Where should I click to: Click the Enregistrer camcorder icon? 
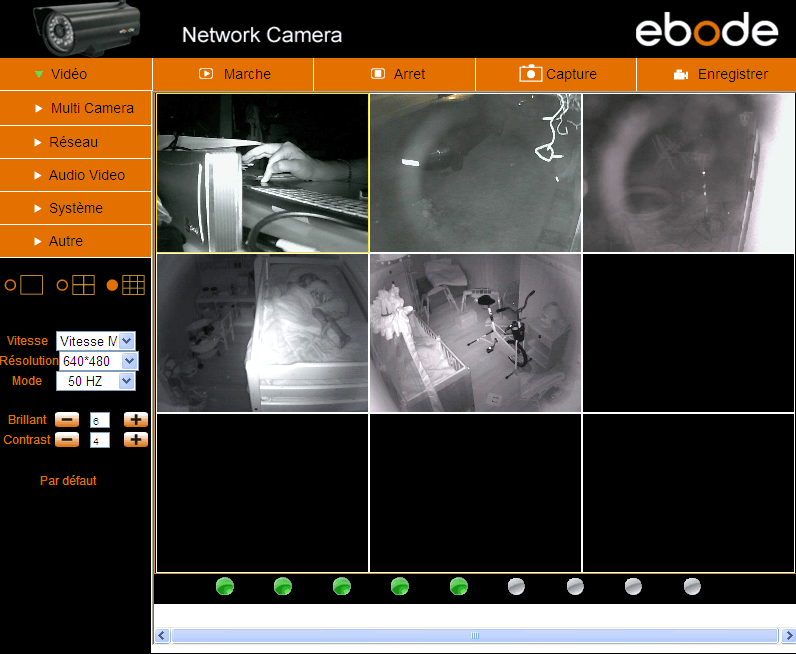(681, 75)
